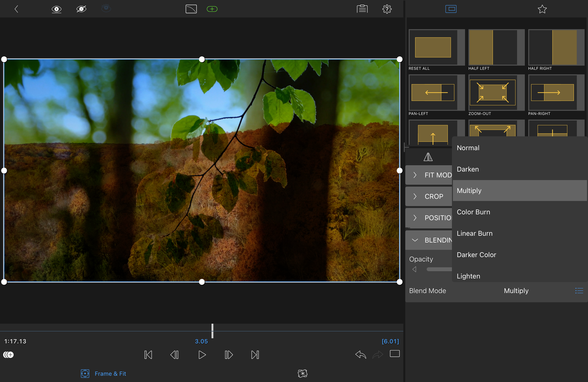
Task: Open the settings gear icon
Action: pyautogui.click(x=387, y=9)
